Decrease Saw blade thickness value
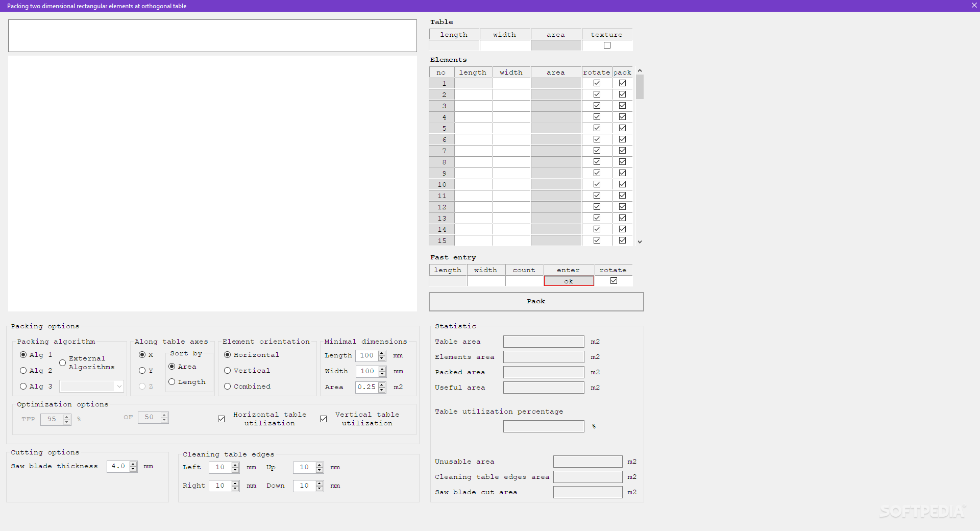This screenshot has height=531, width=980. pos(133,469)
